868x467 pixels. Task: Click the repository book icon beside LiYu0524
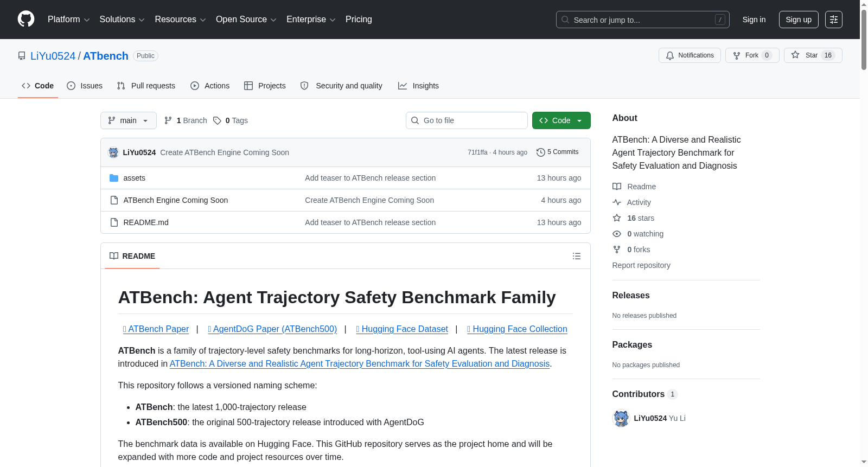click(x=22, y=56)
